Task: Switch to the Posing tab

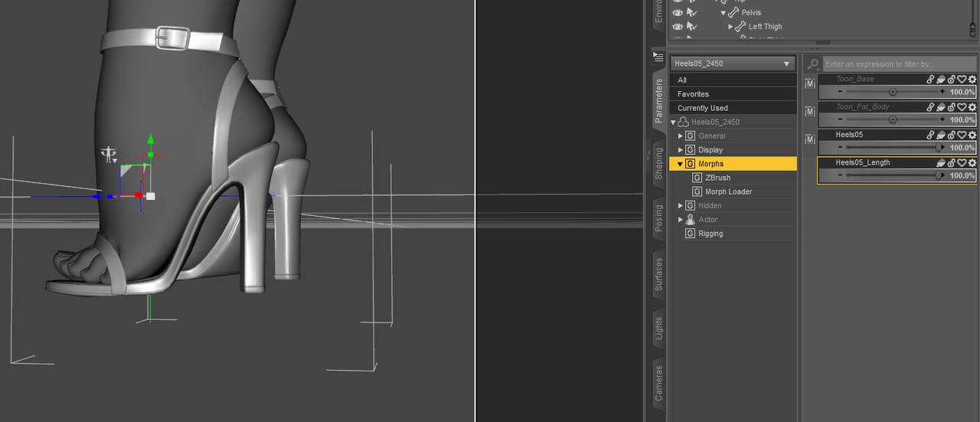Action: point(659,218)
